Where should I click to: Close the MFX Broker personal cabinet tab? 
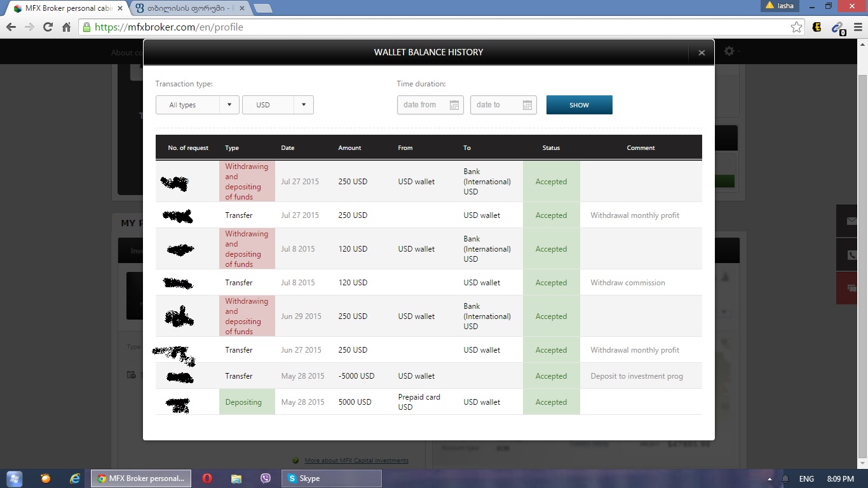pyautogui.click(x=120, y=8)
